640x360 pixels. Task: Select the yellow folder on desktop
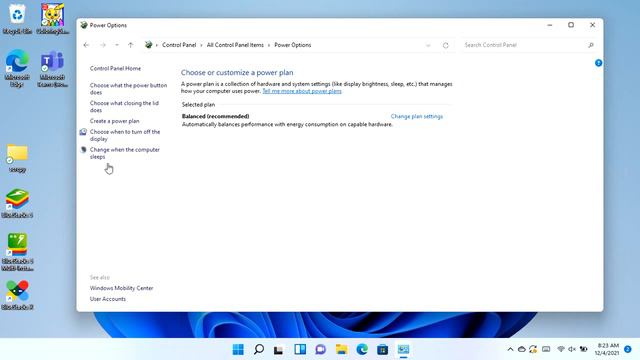[x=17, y=158]
